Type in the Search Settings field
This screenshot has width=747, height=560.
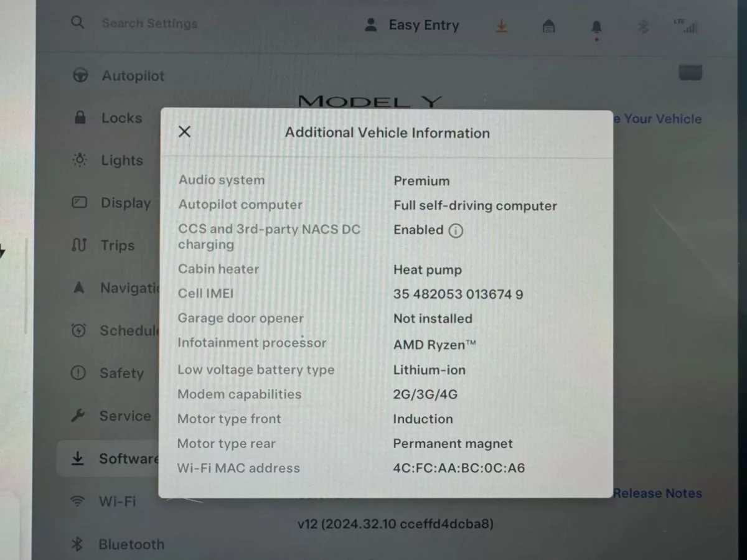pos(149,24)
